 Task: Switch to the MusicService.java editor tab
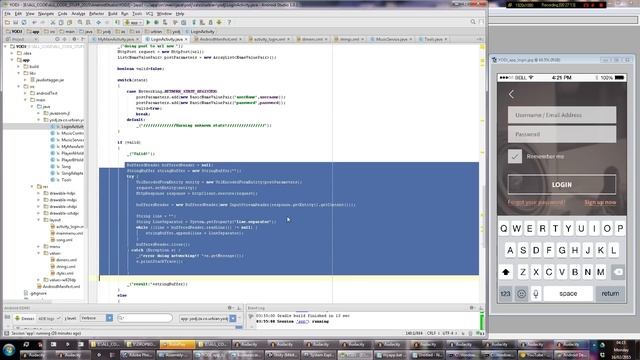[x=392, y=39]
